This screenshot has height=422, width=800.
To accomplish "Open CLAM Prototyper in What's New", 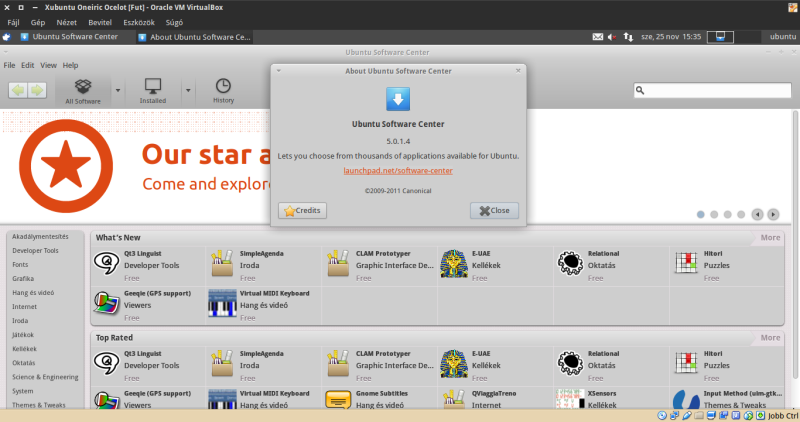I will click(380, 265).
